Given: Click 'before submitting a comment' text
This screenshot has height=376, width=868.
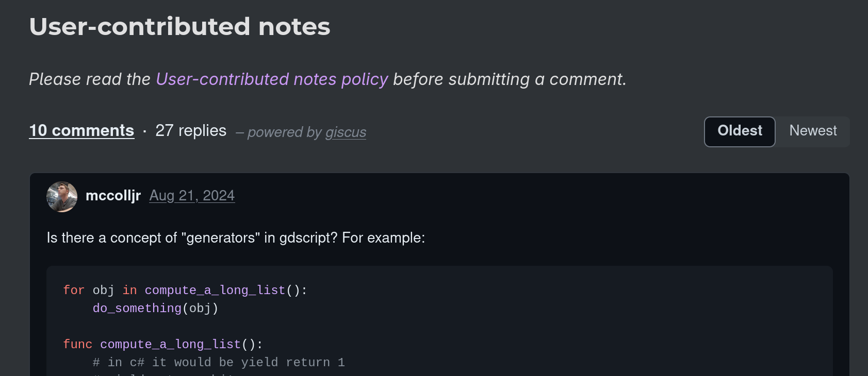Looking at the screenshot, I should coord(509,79).
